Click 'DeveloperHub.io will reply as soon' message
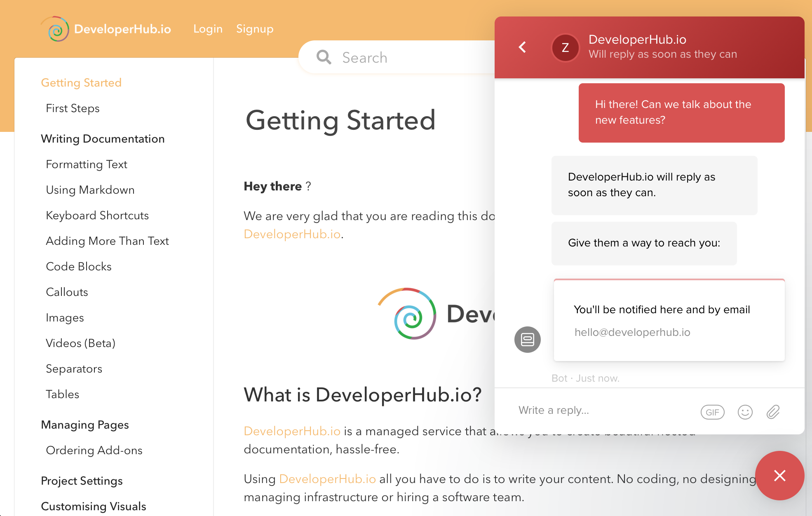Image resolution: width=812 pixels, height=516 pixels. pyautogui.click(x=654, y=185)
